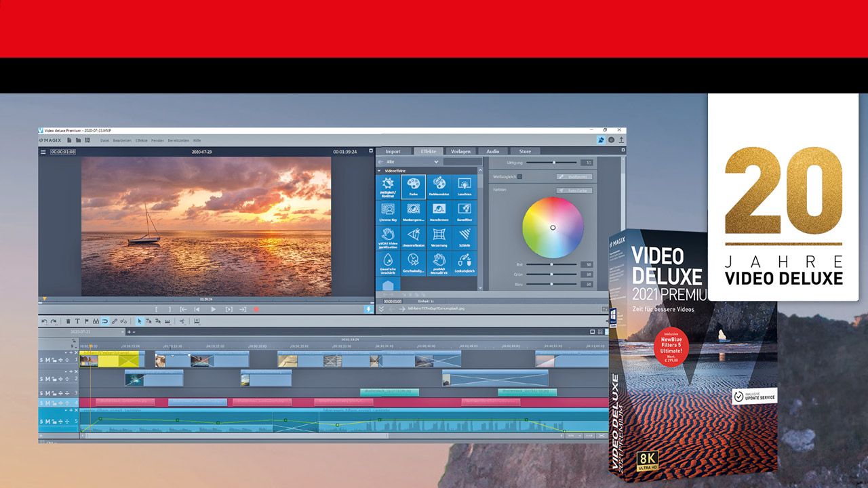This screenshot has height=488, width=868.
Task: Solo the second timeline track
Action: pos(41,378)
